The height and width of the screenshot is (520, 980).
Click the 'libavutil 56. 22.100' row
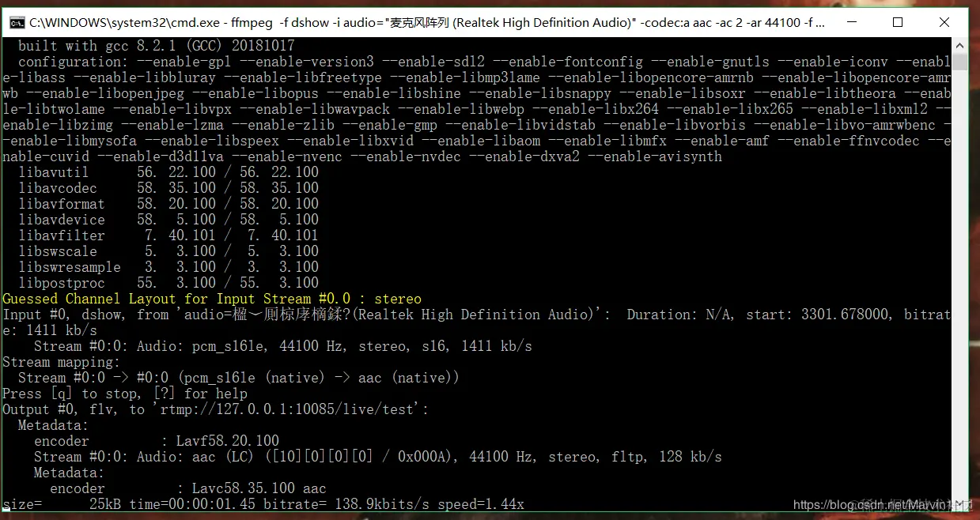pyautogui.click(x=168, y=172)
